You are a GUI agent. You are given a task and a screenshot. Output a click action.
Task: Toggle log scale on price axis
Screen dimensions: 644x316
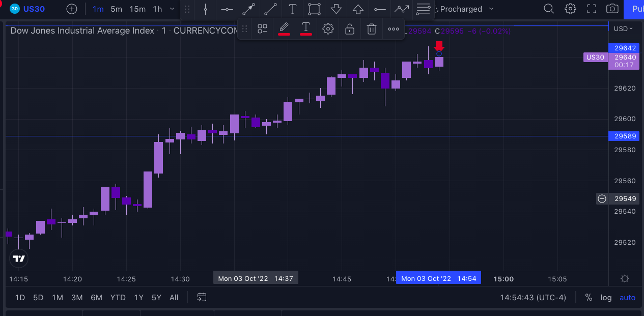606,297
